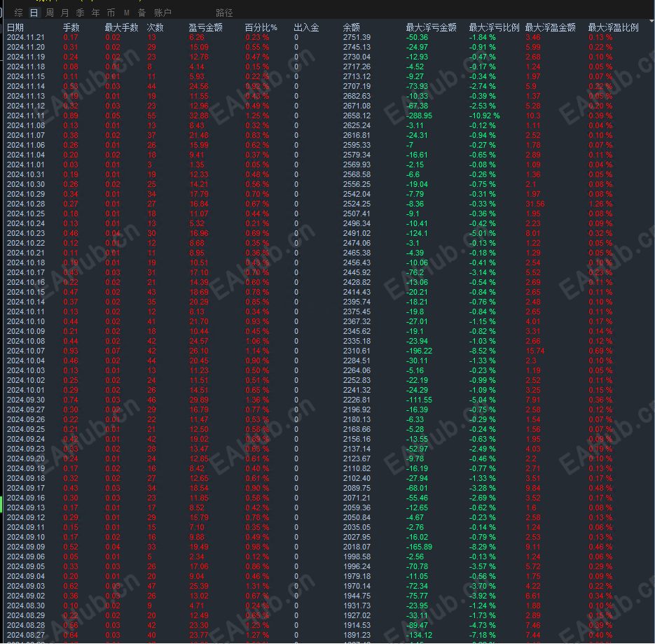Click the 最大浮亏金额 column header

point(432,28)
